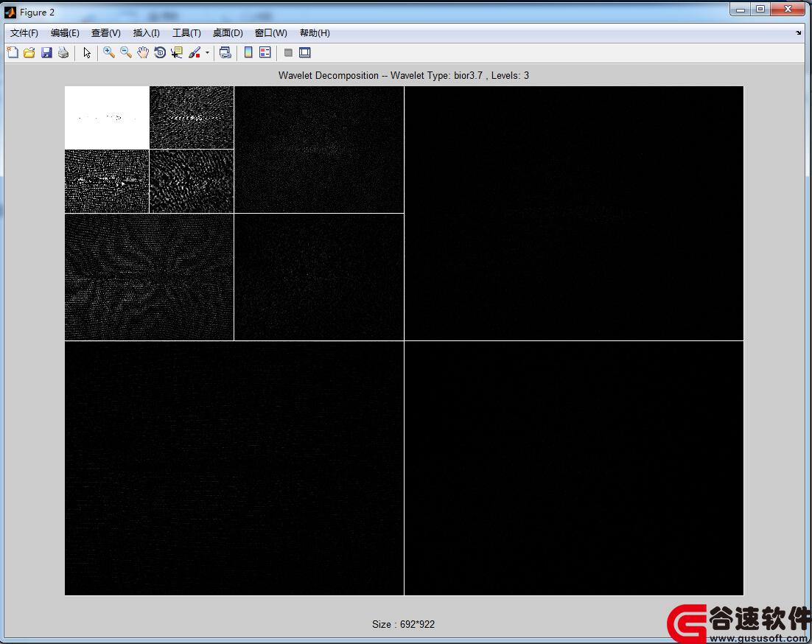Select the Edit Plot arrow tool

coord(87,52)
